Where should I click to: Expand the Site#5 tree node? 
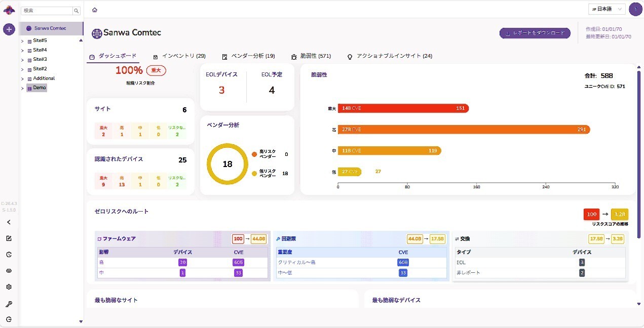tap(22, 40)
